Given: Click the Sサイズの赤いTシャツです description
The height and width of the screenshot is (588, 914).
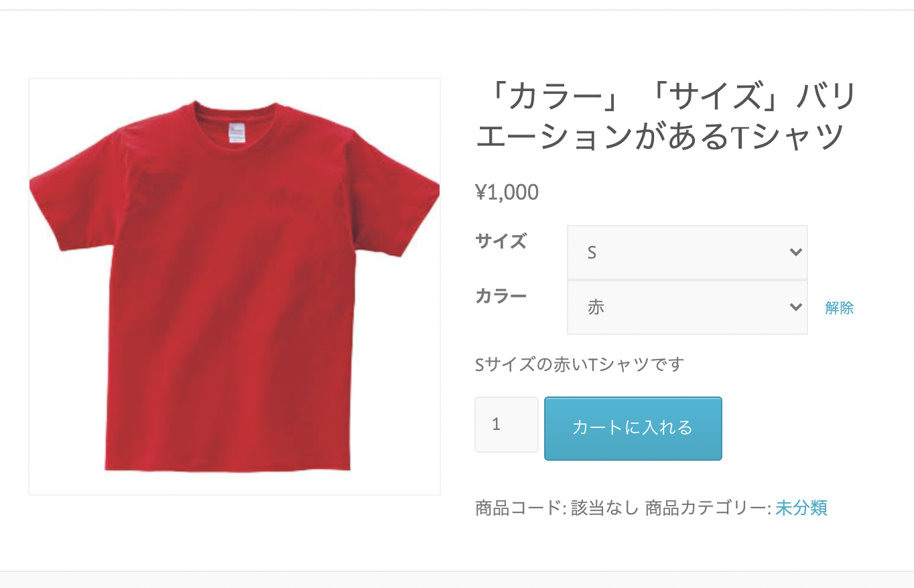Looking at the screenshot, I should tap(580, 365).
